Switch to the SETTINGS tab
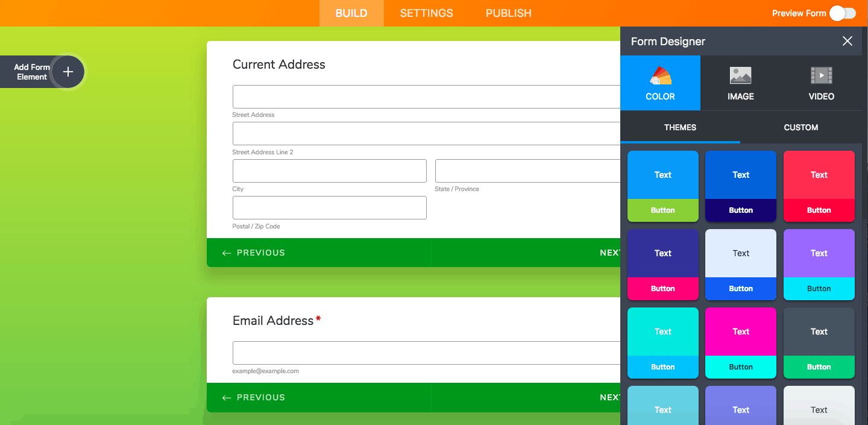Screen dimensions: 868x425 (427, 13)
